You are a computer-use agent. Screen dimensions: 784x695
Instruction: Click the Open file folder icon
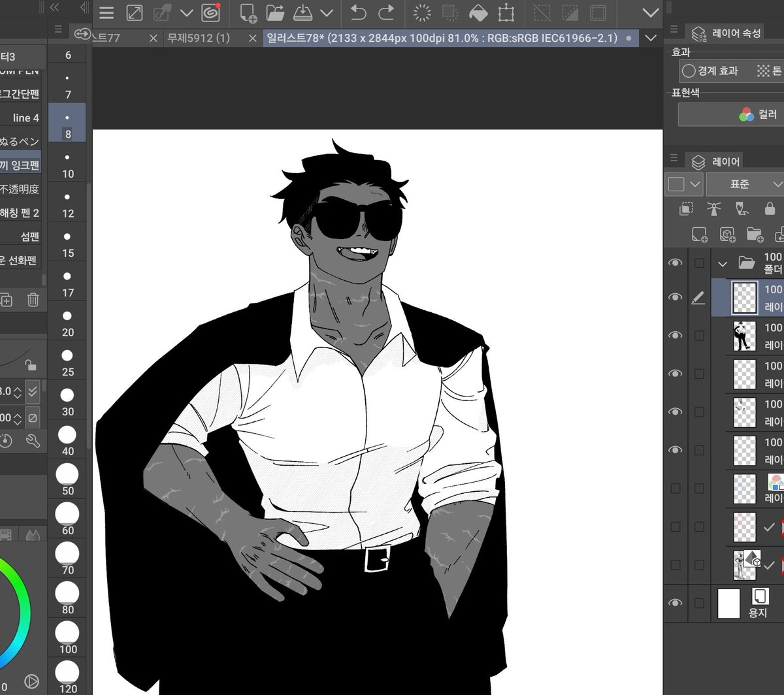tap(276, 12)
